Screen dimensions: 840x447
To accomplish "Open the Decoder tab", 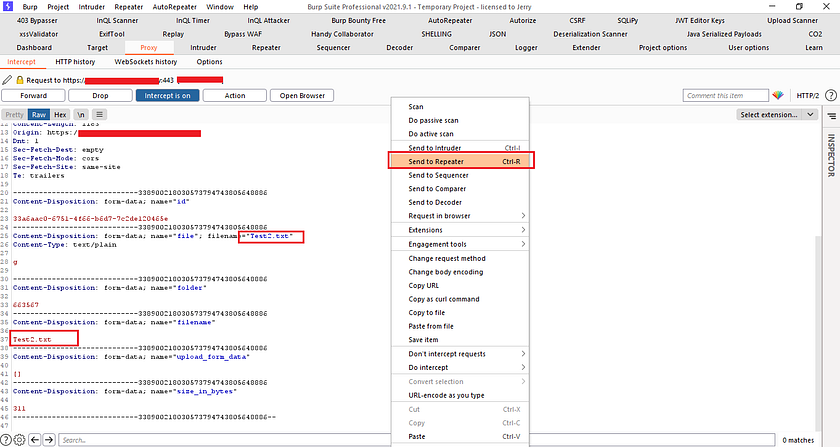I will point(400,48).
